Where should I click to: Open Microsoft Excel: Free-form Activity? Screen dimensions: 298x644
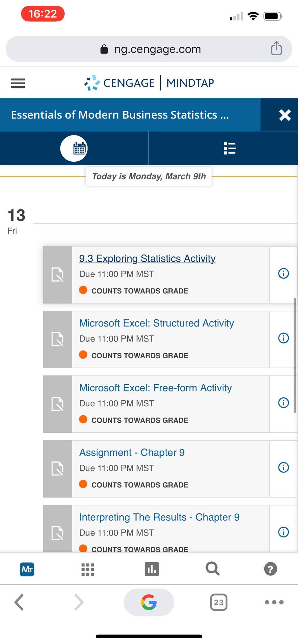[x=155, y=388]
